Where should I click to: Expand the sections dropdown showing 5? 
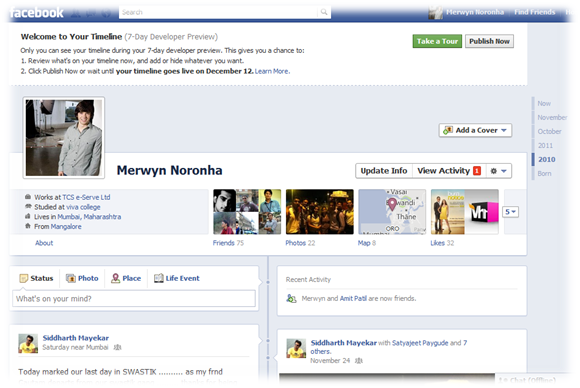click(x=510, y=212)
